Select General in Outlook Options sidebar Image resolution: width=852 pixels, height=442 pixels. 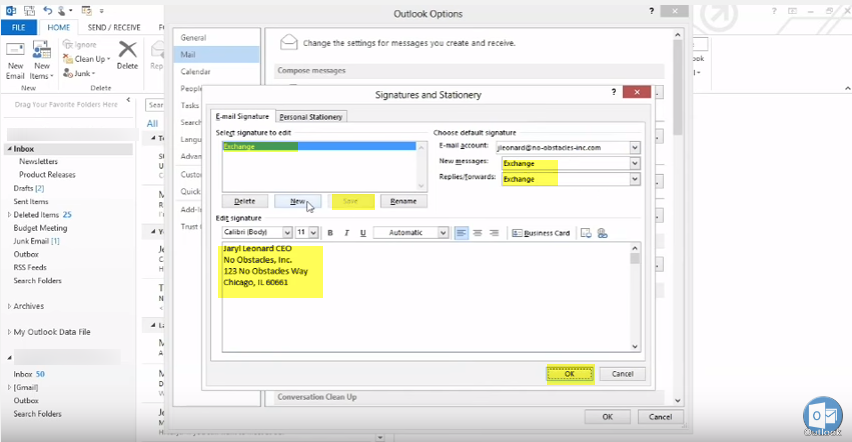pos(216,38)
